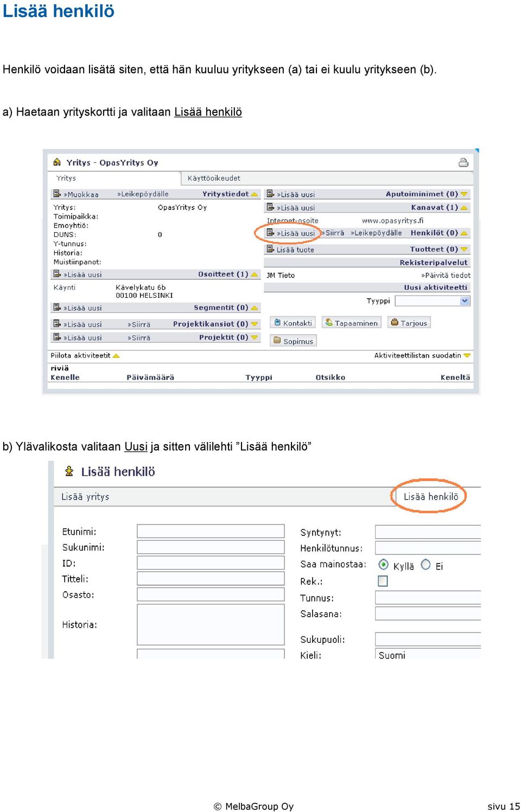Click the Etunimi input field
The image size is (521, 812).
coord(211,531)
